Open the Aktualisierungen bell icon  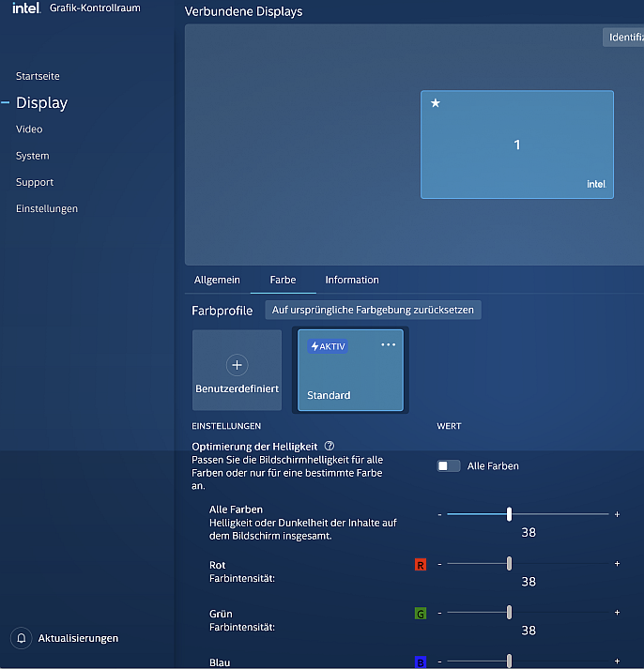pyautogui.click(x=22, y=638)
